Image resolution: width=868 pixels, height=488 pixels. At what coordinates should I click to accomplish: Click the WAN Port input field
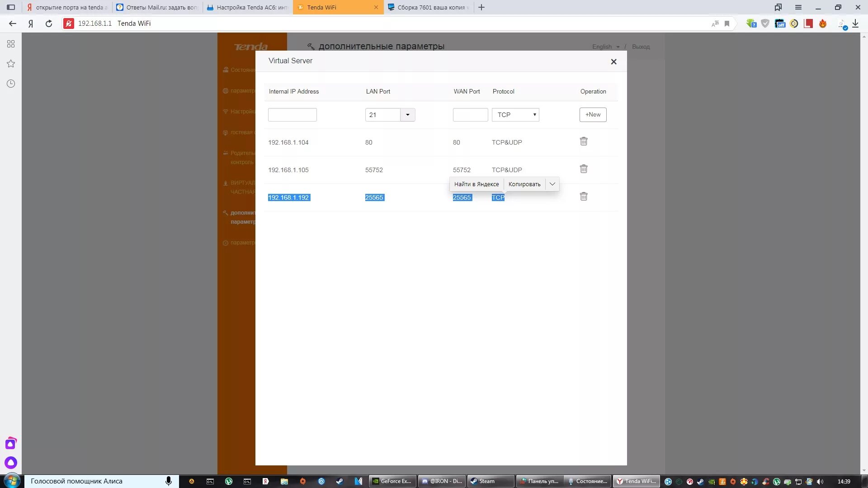point(470,115)
